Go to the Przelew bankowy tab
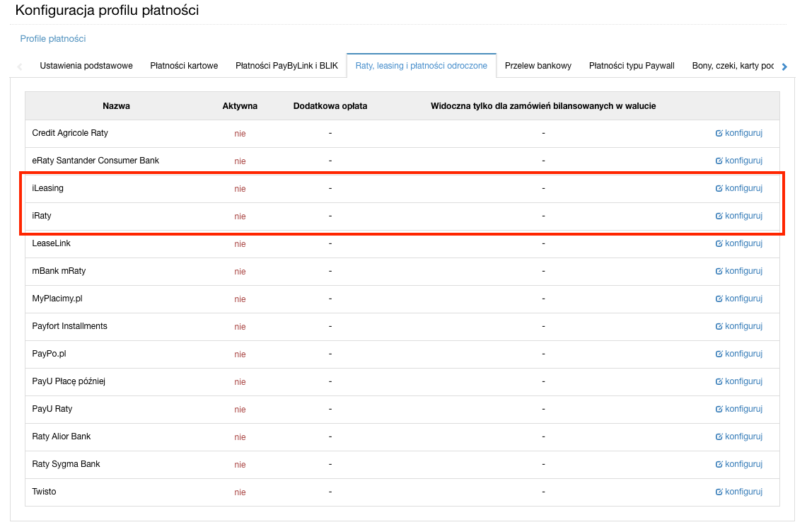The image size is (807, 532). 538,66
